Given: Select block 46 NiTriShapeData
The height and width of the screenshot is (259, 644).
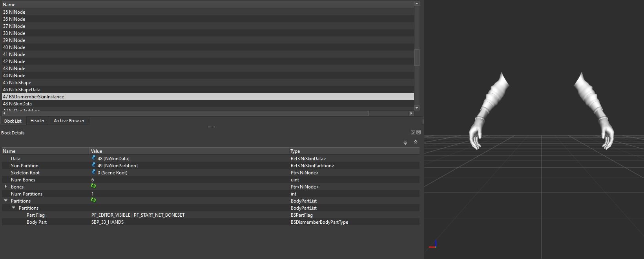Looking at the screenshot, I should pos(208,89).
